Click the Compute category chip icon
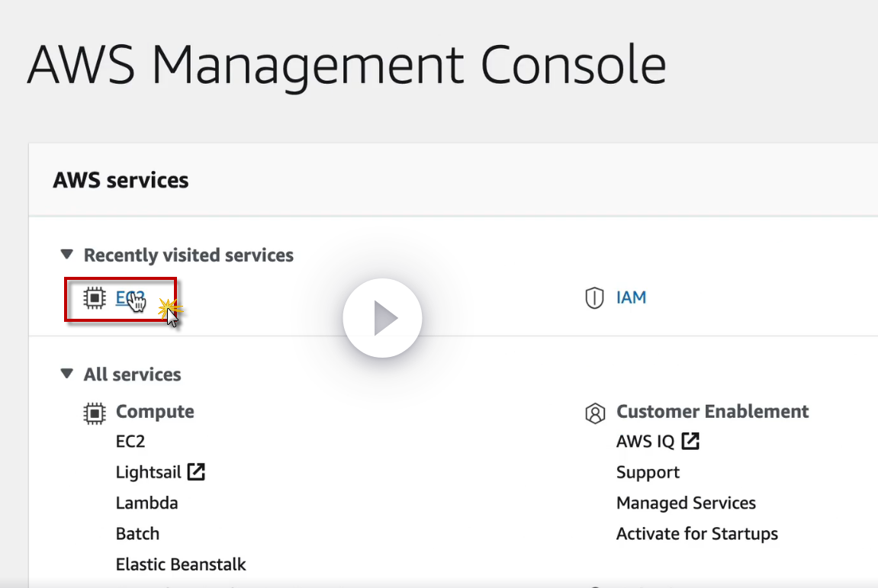 pyautogui.click(x=93, y=413)
